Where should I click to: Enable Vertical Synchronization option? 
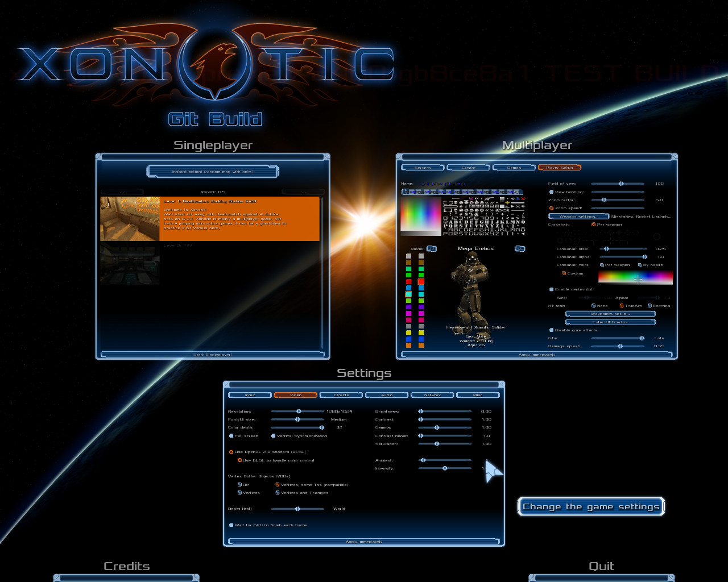274,436
